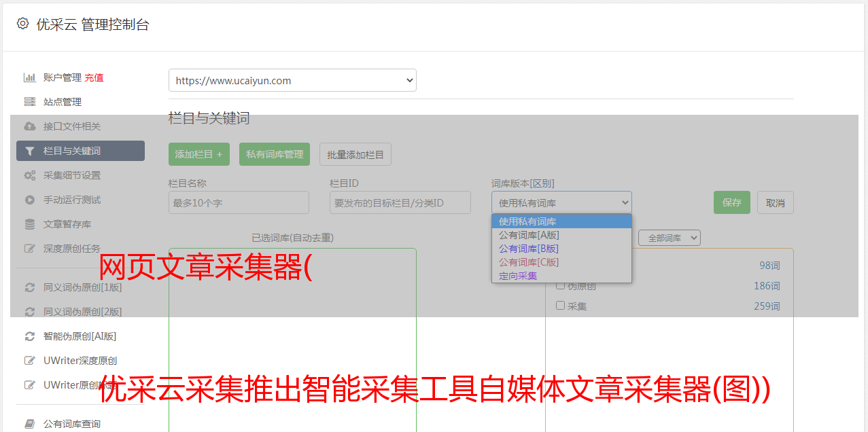Choose 公有词库[C版] from the dropdown list
The width and height of the screenshot is (868, 432).
coord(561,262)
